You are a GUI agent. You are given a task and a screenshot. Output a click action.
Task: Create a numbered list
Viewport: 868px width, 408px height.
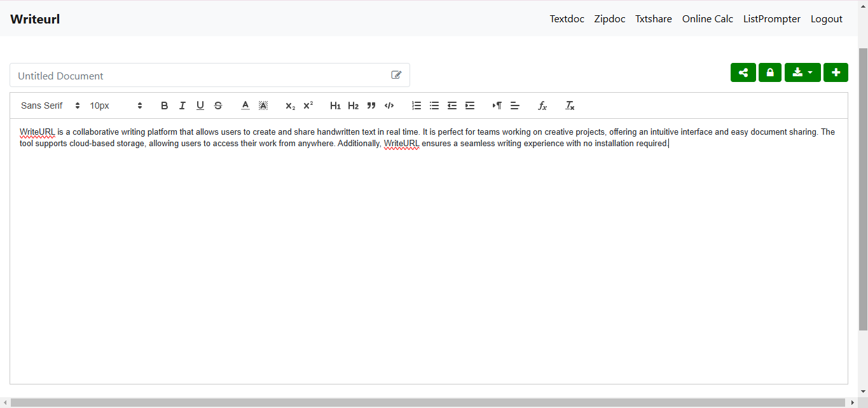[x=417, y=105]
